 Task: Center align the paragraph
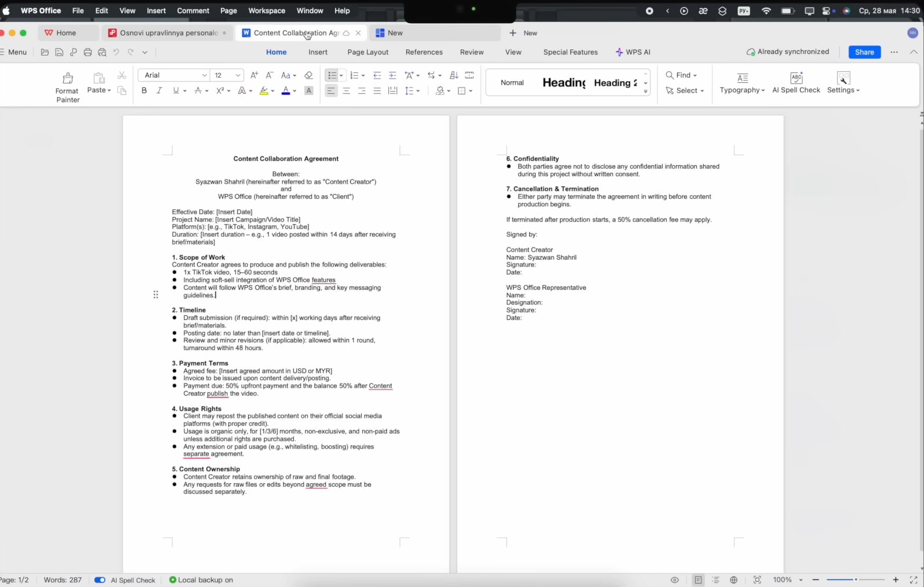346,90
